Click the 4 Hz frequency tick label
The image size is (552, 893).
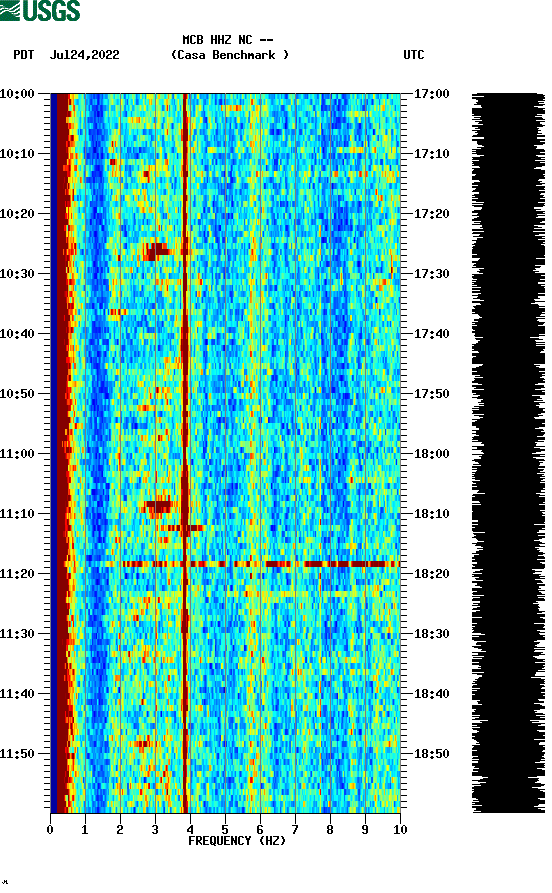[190, 829]
